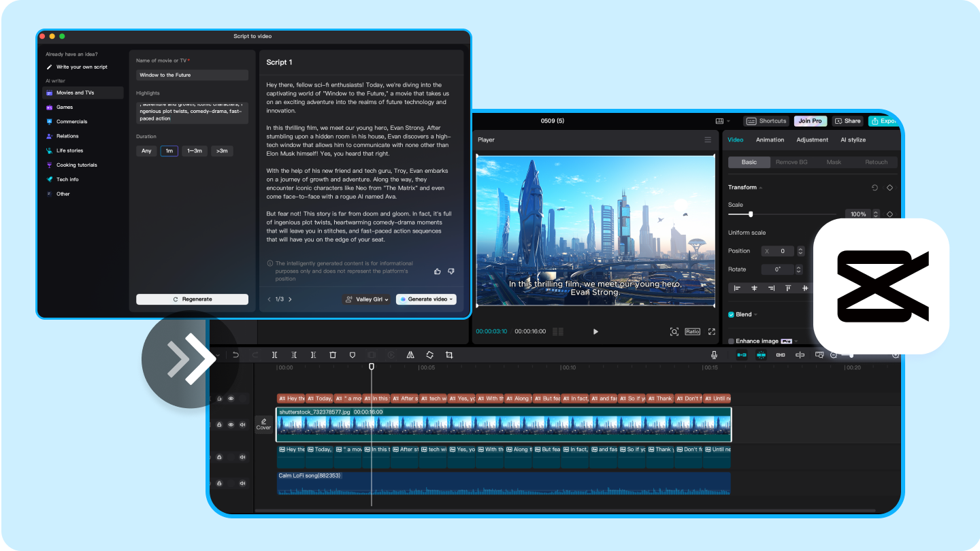
Task: Click the Join Pro button
Action: (810, 120)
